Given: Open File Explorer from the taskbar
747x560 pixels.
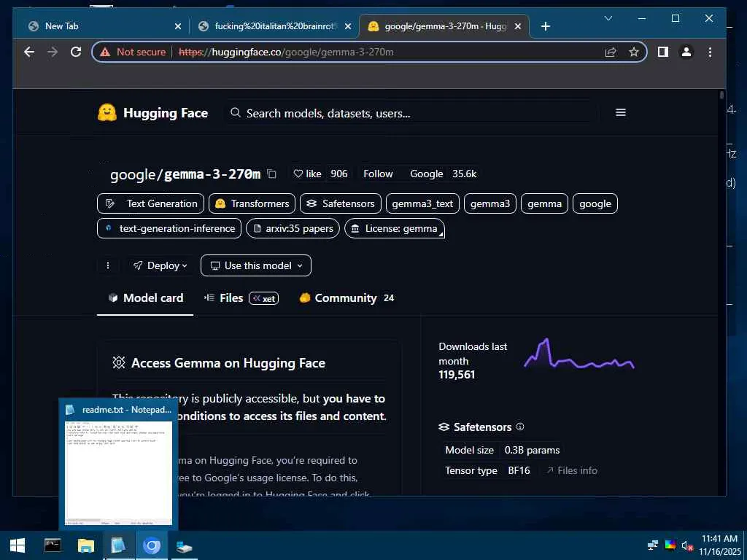Looking at the screenshot, I should [86, 545].
